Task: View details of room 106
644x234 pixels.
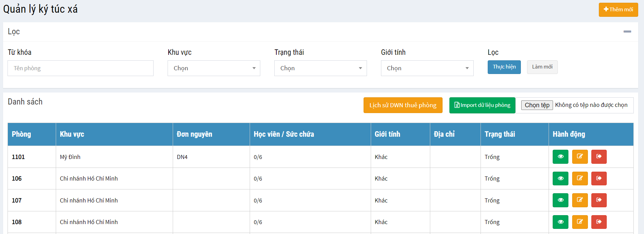Action: click(560, 178)
